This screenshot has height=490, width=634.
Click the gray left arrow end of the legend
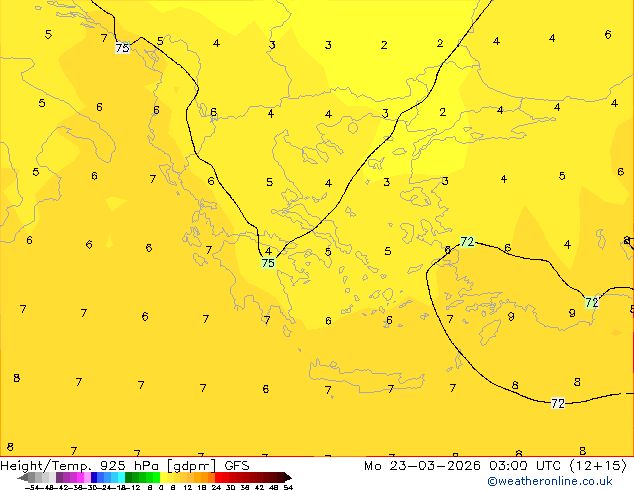[23, 477]
